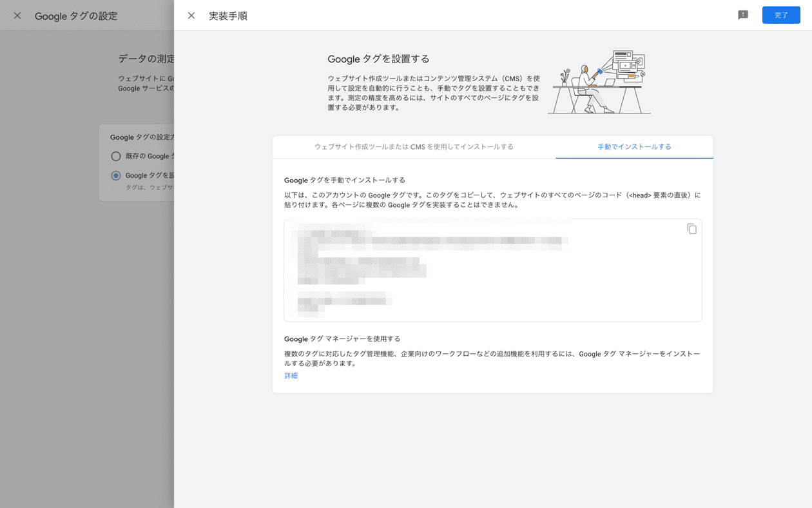Copy the Google tag code snippet

691,229
